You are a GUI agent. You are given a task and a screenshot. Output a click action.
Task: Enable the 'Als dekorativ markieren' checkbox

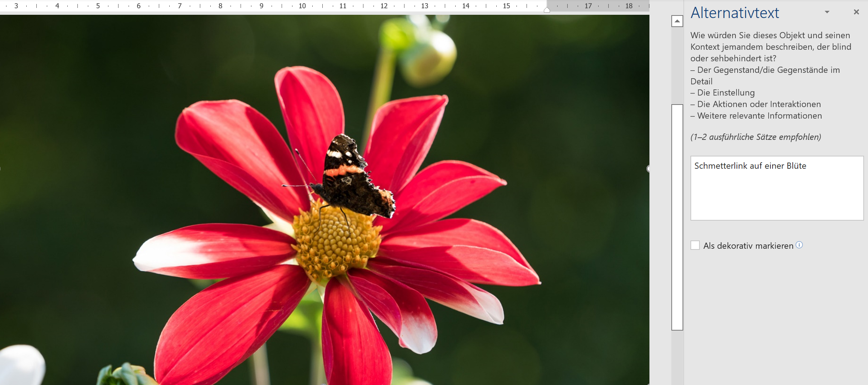coord(695,245)
